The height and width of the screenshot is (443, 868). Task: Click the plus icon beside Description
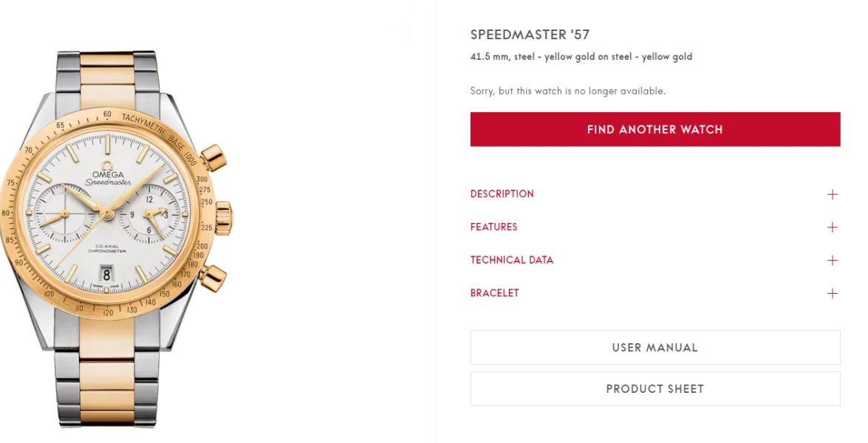coord(833,194)
